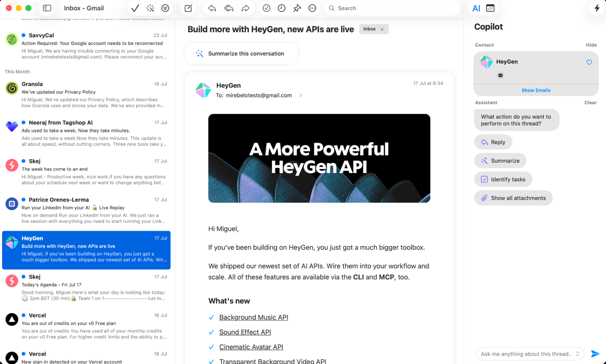The width and height of the screenshot is (606, 364).
Task: Open the Cinematic Avatar API link
Action: [251, 347]
